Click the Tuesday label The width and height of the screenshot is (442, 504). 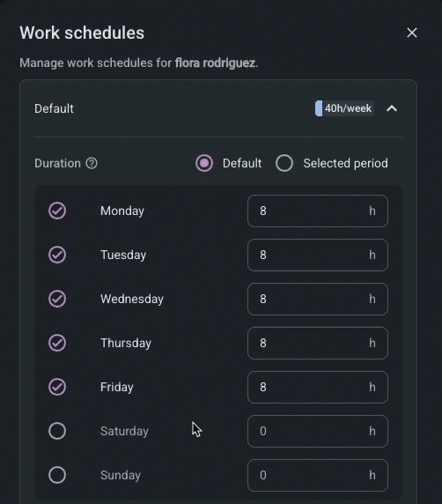(x=123, y=256)
